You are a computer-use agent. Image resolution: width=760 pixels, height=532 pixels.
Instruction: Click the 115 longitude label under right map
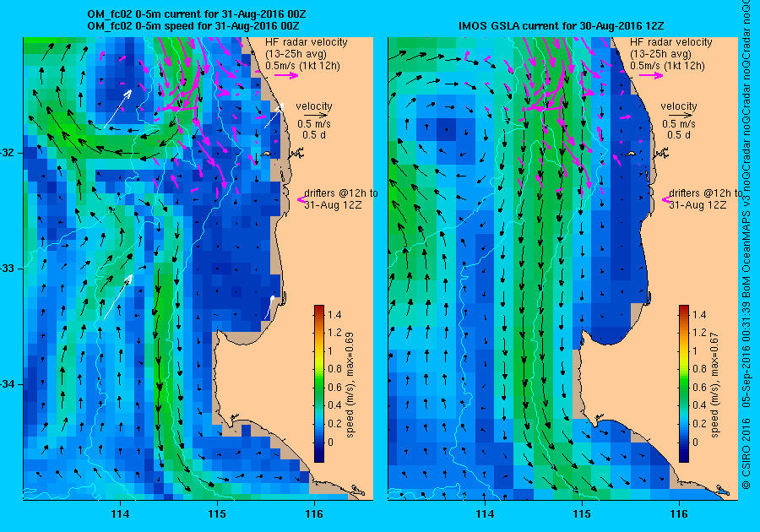coord(582,514)
